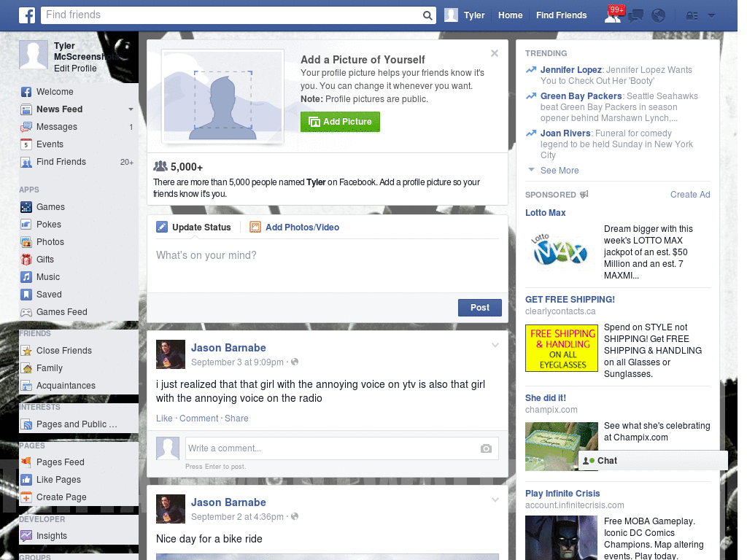This screenshot has width=747, height=560.
Task: Close the Add a Picture card
Action: (x=495, y=53)
